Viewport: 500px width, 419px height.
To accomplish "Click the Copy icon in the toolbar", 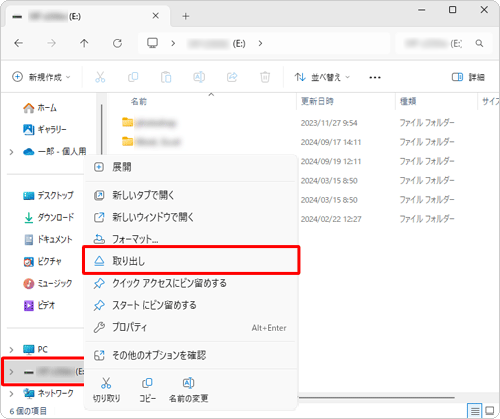I will 133,77.
